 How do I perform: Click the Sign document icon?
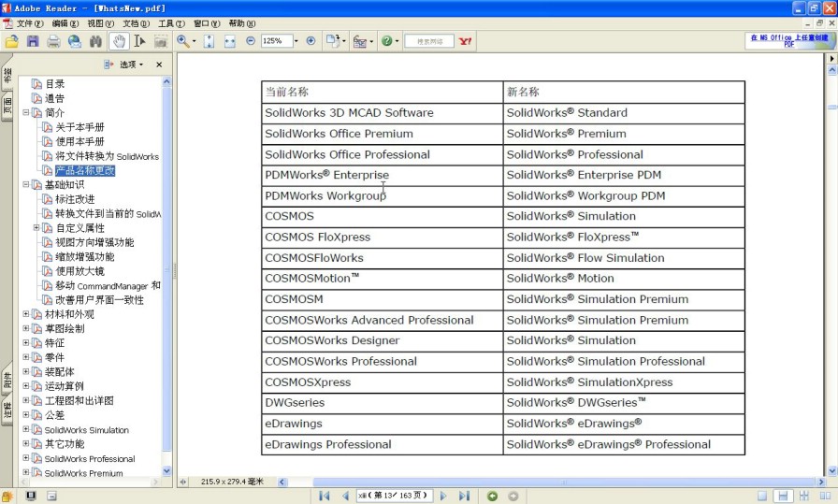[360, 41]
